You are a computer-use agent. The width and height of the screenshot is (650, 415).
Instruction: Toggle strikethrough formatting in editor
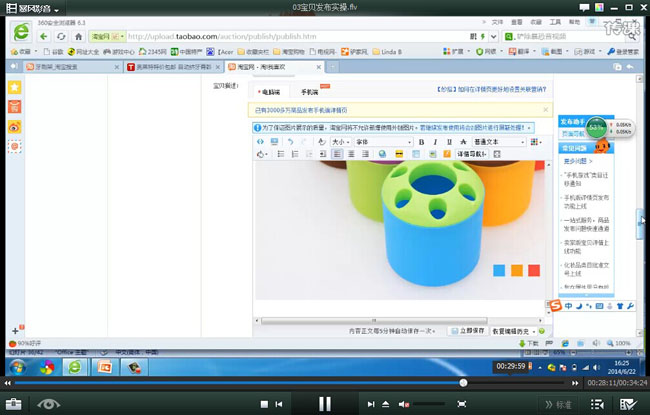[463, 142]
